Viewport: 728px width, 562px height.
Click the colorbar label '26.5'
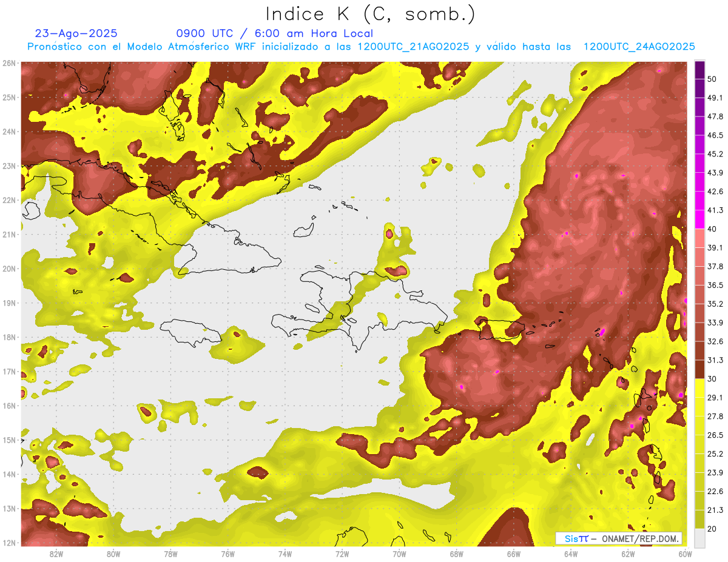[715, 435]
